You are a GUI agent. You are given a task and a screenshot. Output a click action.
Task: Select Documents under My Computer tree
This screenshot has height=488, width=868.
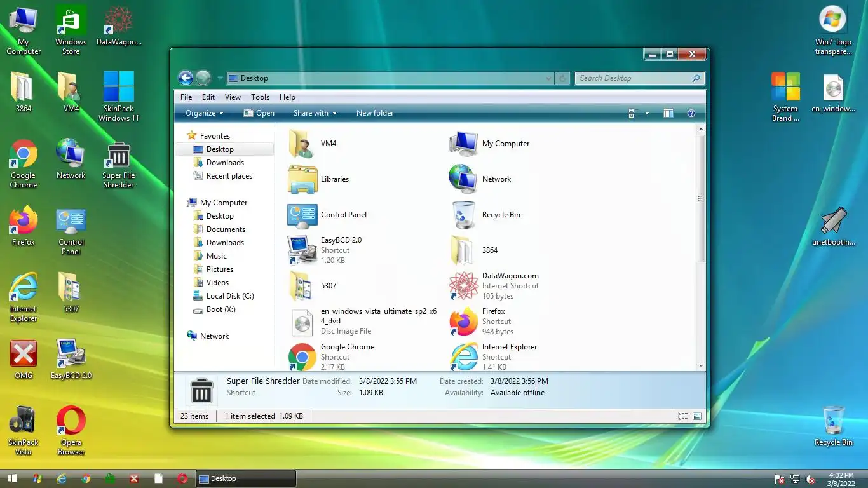coord(219,229)
